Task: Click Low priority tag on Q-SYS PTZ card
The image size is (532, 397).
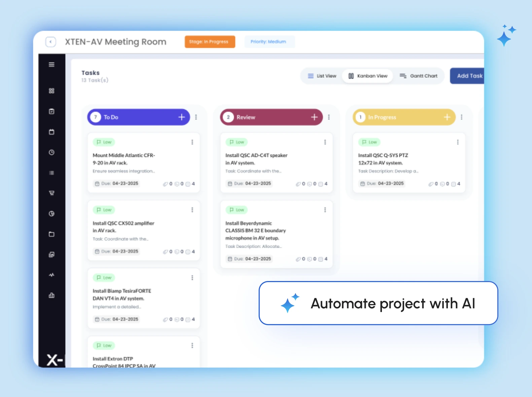Action: (369, 142)
